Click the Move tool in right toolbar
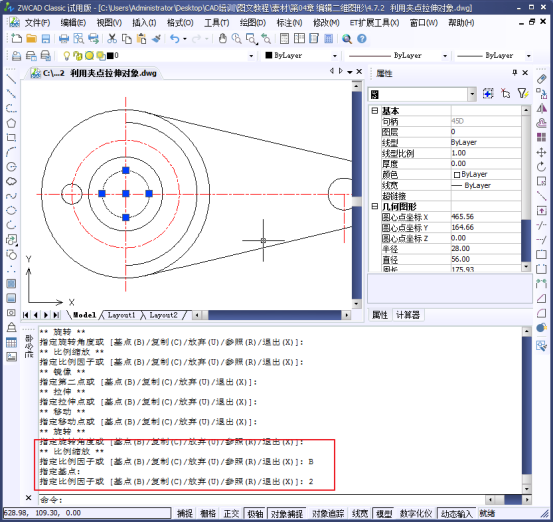The image size is (553, 522). point(541,152)
